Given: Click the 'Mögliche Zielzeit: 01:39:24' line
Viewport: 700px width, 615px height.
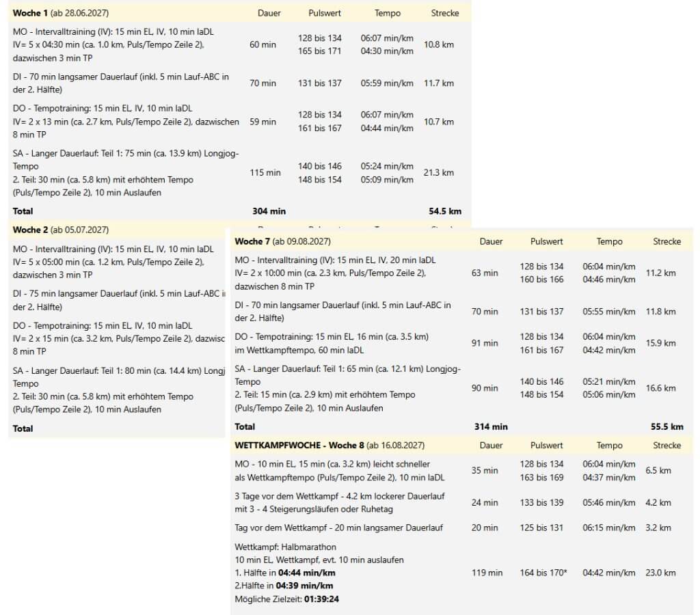Looking at the screenshot, I should click(287, 599).
